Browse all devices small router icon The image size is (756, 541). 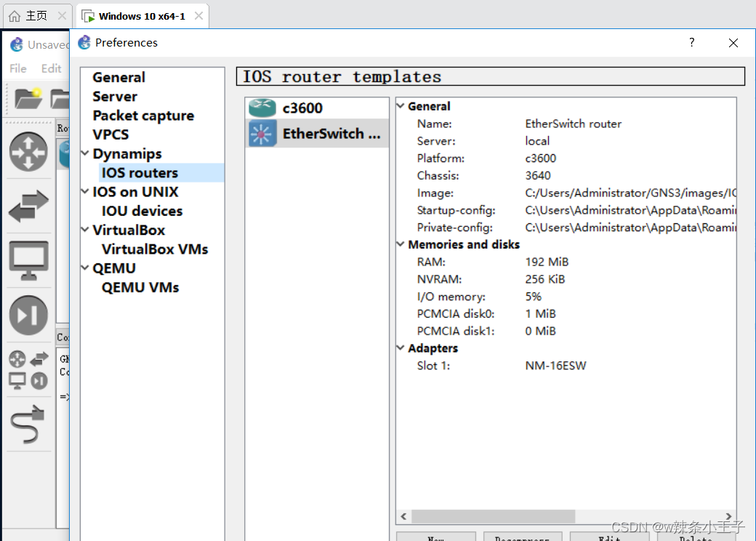click(x=17, y=359)
